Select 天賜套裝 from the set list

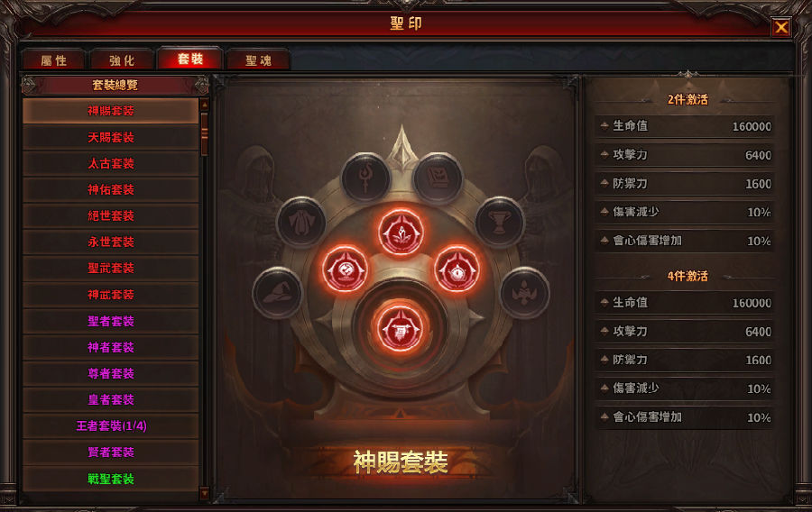[111, 137]
